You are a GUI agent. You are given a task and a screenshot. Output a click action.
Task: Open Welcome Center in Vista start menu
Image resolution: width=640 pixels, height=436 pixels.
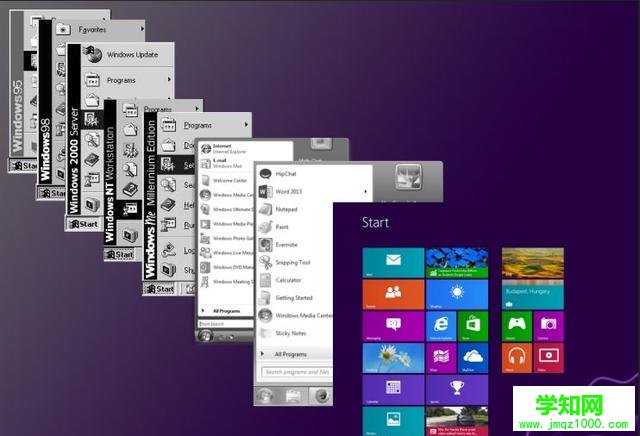229,180
